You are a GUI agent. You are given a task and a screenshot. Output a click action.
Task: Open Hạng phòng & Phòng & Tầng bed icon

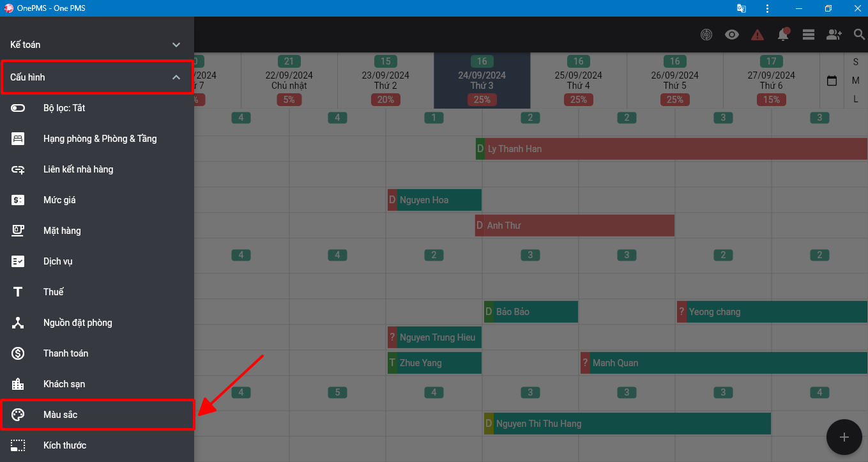click(18, 139)
